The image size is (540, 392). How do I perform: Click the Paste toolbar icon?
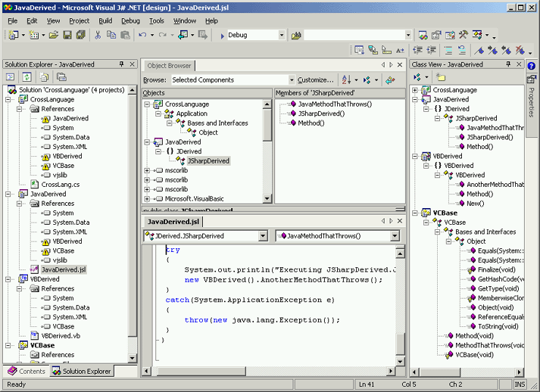point(125,35)
